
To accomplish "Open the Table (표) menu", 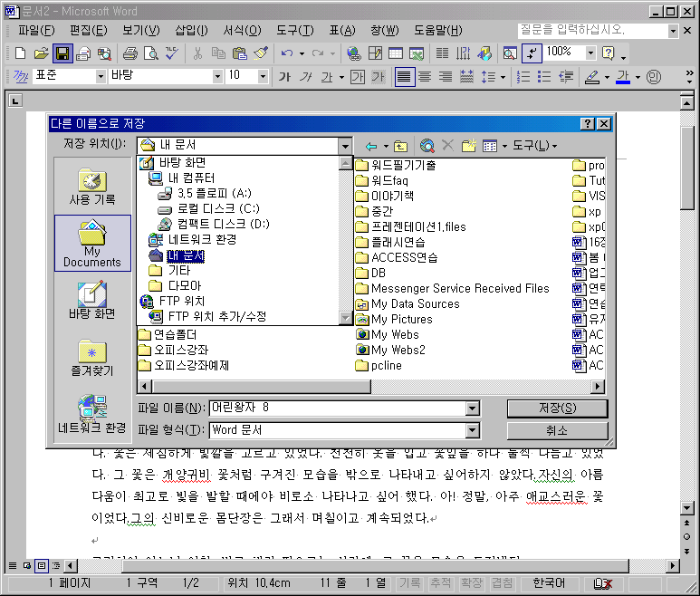I will [342, 31].
